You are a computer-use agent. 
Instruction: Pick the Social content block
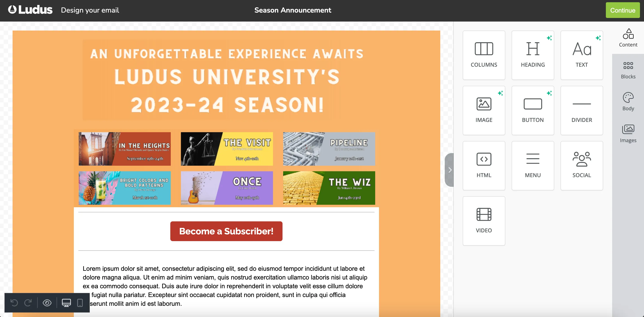(581, 166)
